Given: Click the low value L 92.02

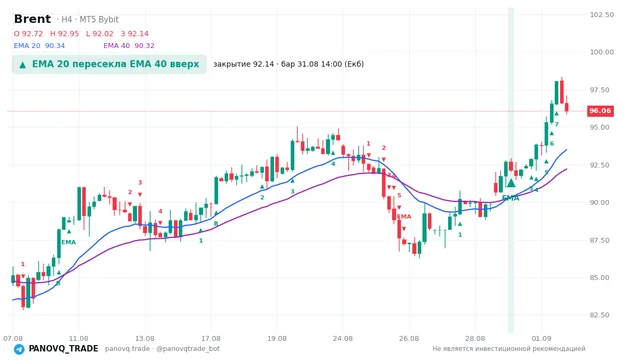Looking at the screenshot, I should point(100,34).
